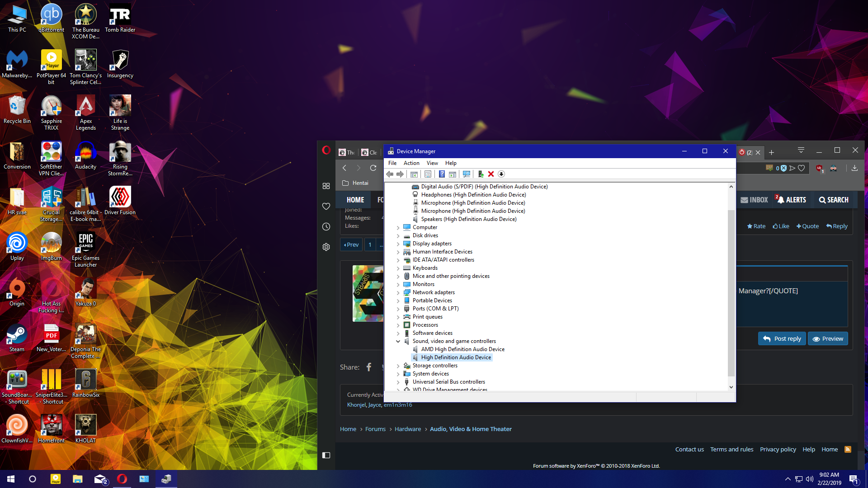
Task: Select the Audacity desktop icon
Action: click(85, 156)
